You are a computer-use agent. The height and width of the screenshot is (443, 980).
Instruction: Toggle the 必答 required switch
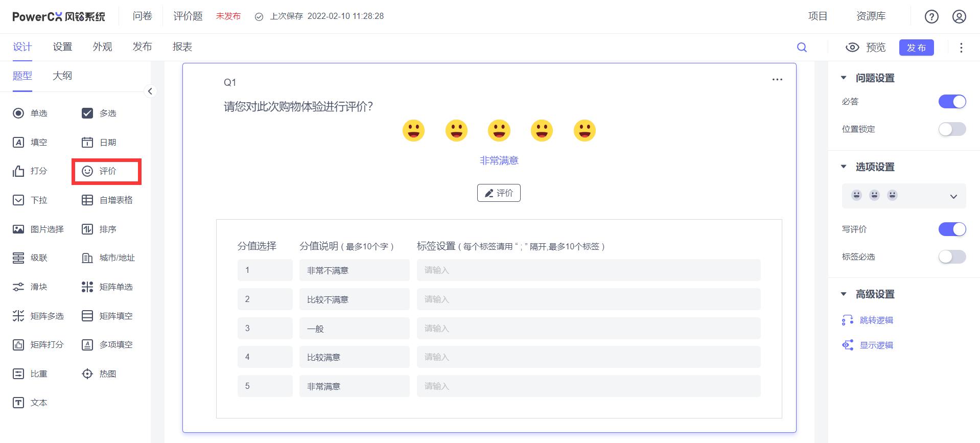952,102
